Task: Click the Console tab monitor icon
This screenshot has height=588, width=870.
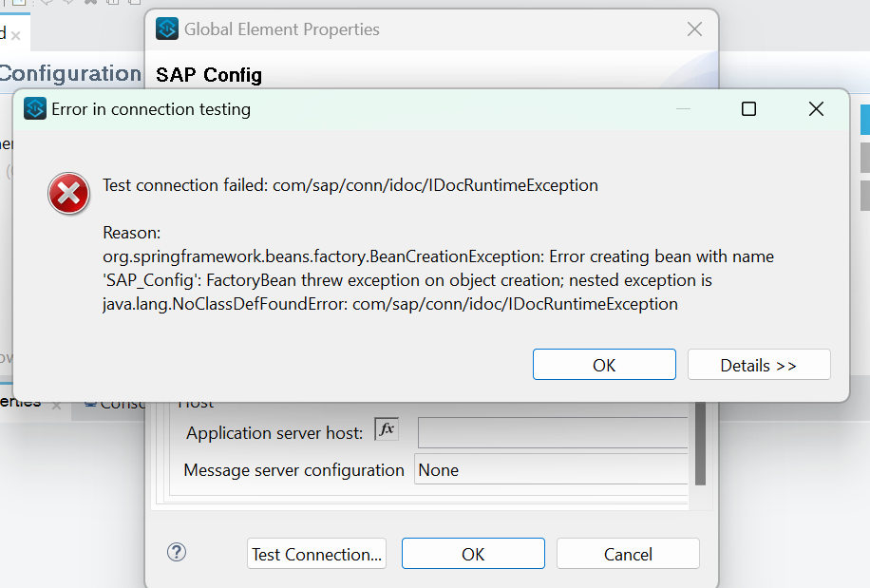Action: 90,403
